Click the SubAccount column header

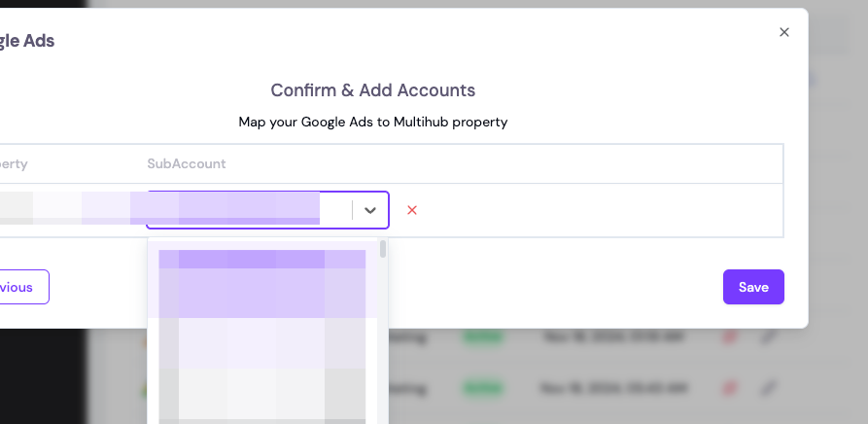tap(187, 163)
